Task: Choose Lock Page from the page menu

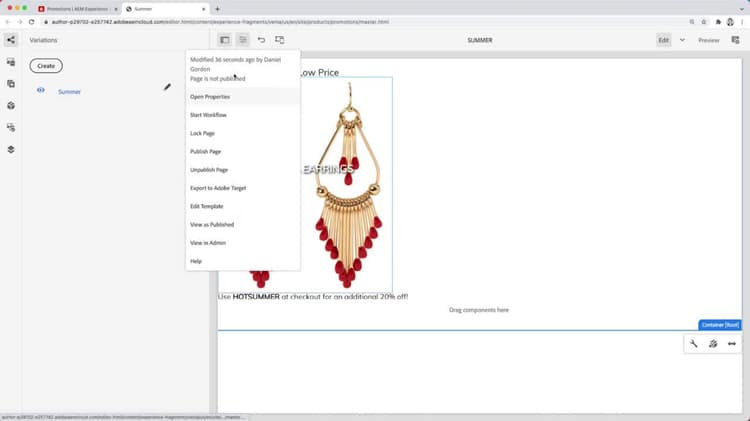Action: click(x=243, y=133)
